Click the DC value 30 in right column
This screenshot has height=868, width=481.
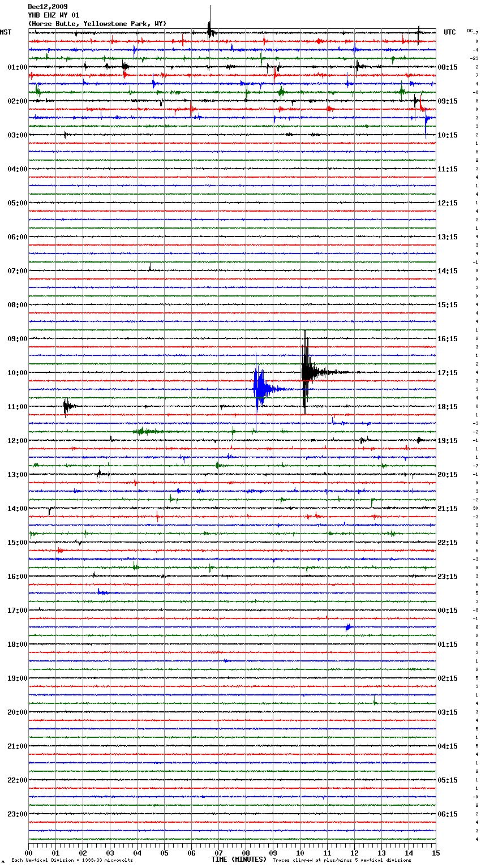pos(475,508)
